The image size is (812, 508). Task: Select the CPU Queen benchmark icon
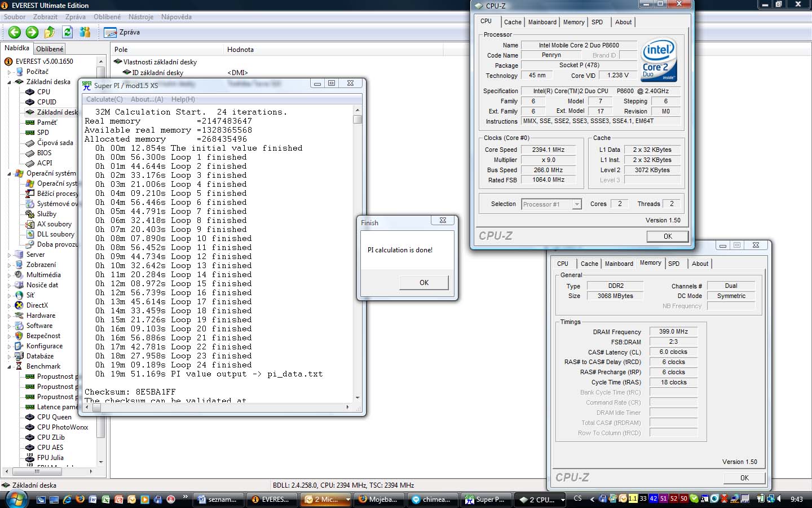30,417
